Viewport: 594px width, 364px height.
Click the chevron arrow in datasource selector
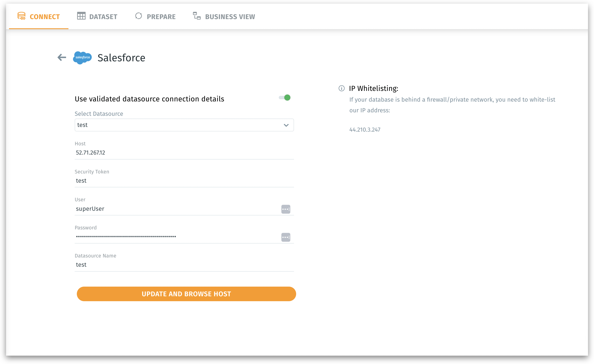point(286,125)
